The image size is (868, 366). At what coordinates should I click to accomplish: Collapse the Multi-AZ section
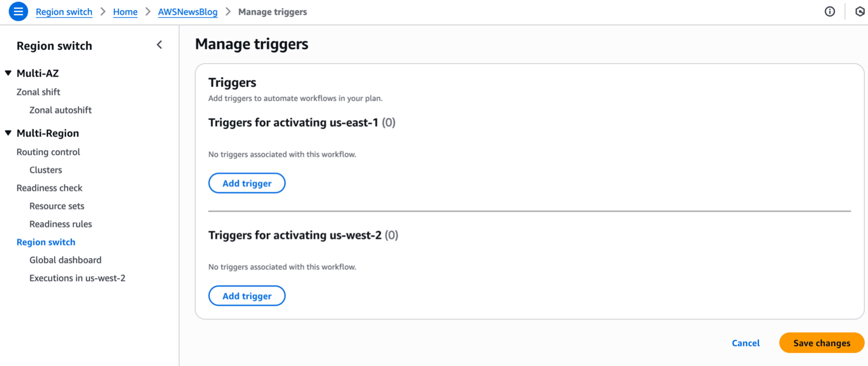8,73
